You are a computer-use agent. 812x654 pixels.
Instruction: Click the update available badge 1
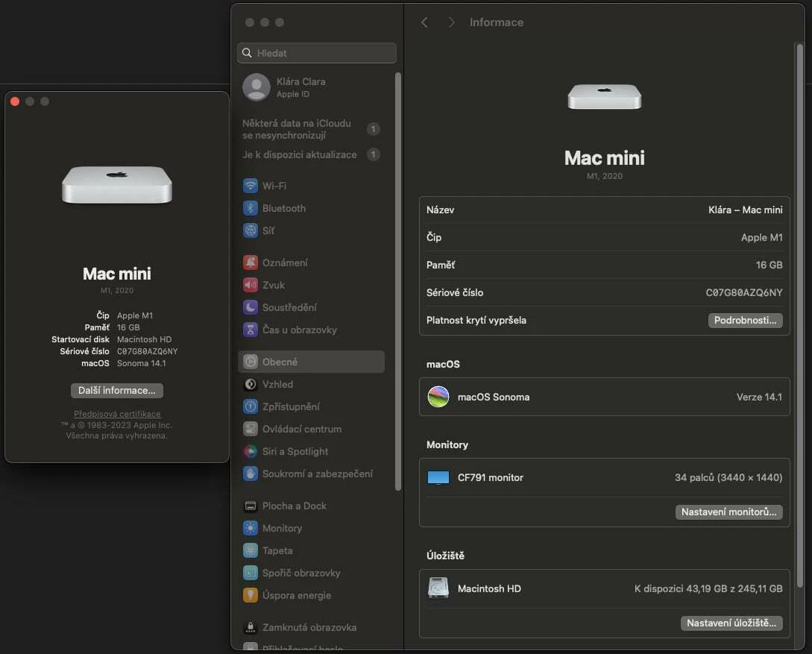[x=373, y=154]
